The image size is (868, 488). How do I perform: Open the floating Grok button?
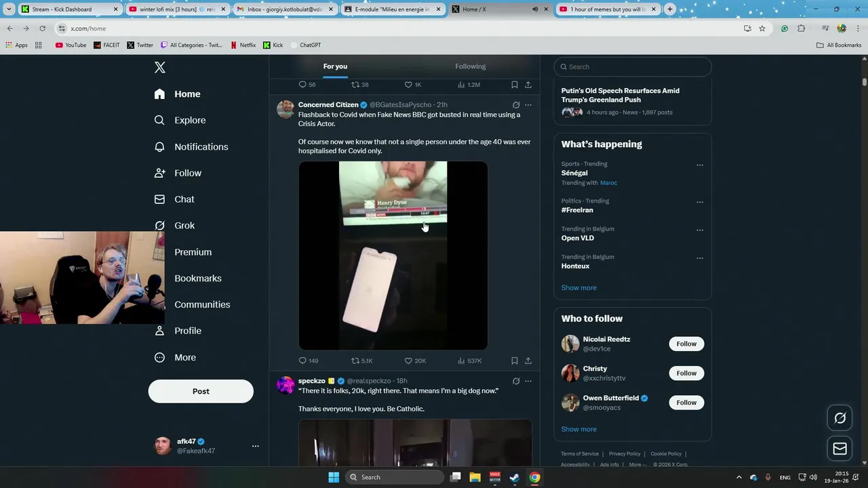tap(840, 418)
